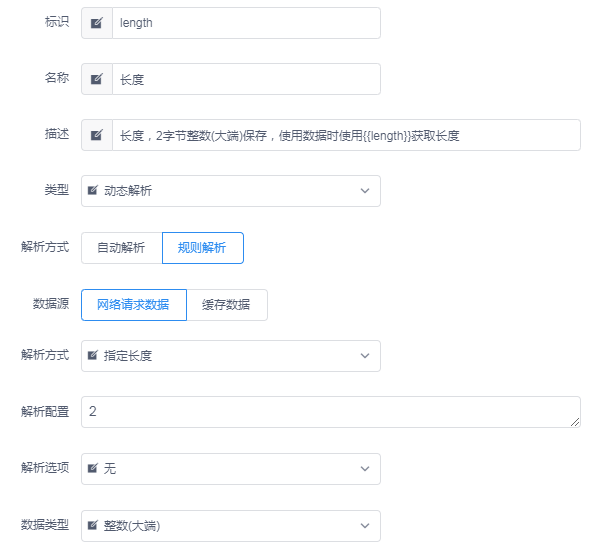Viewport: 589px width, 546px height.
Task: Click edit icon in 解析选项 无 dropdown
Action: click(x=93, y=468)
